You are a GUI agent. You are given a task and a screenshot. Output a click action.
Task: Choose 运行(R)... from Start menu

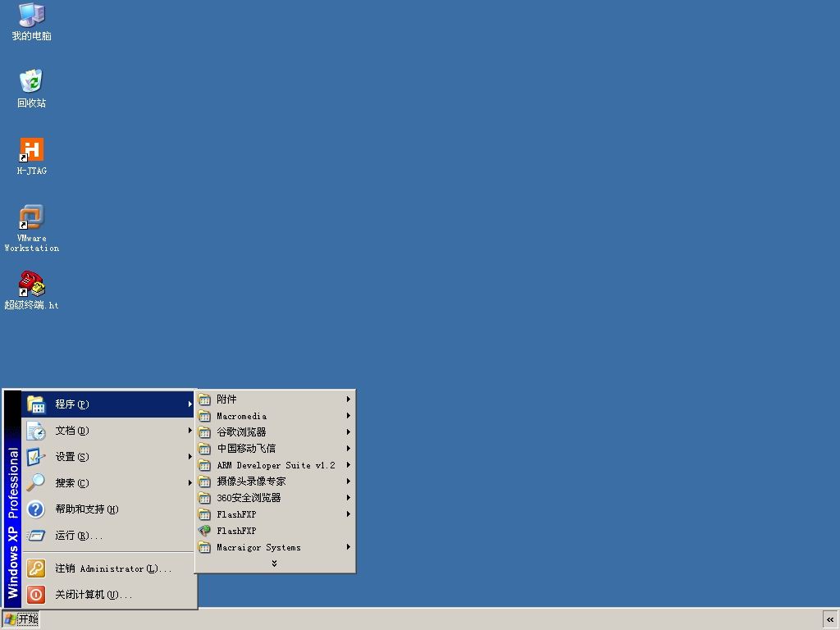(x=108, y=535)
